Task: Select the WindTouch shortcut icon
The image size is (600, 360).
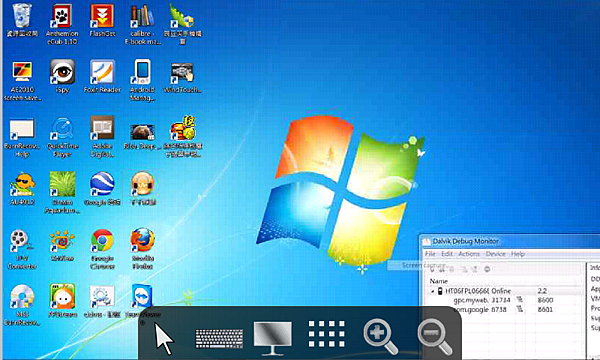Action: point(182,77)
